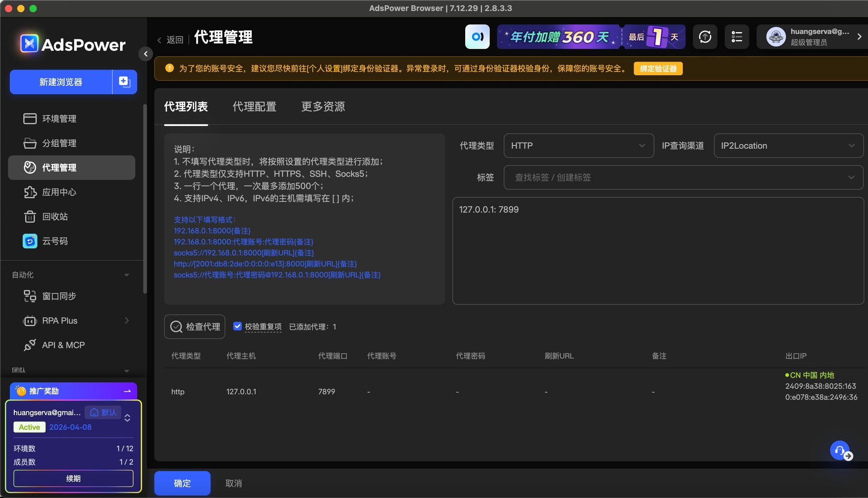Click the 检查代理 button

coord(194,327)
